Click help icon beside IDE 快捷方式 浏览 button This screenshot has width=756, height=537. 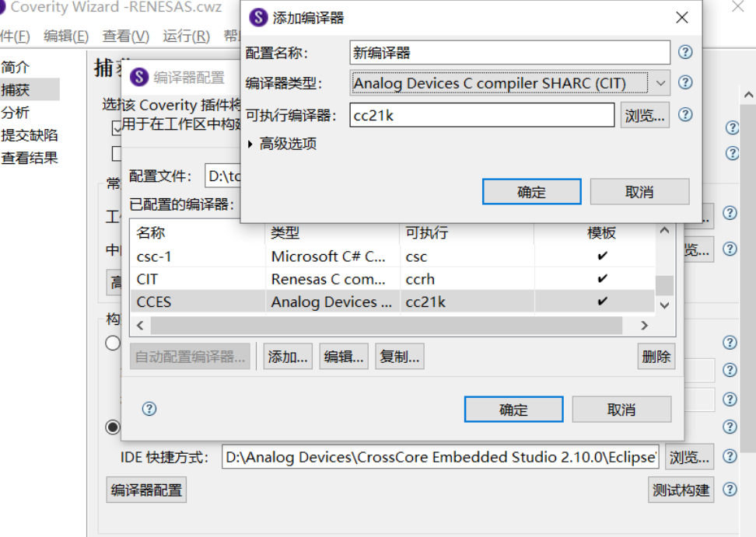pos(730,456)
